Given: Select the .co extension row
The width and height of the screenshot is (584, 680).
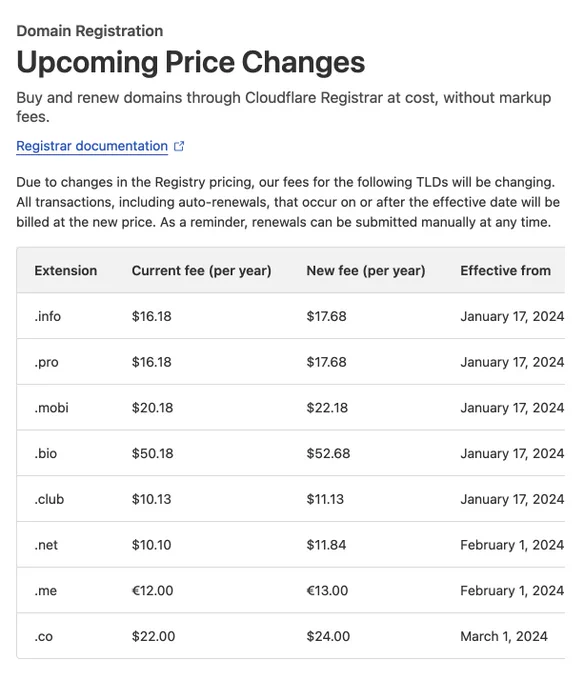Looking at the screenshot, I should tap(290, 636).
